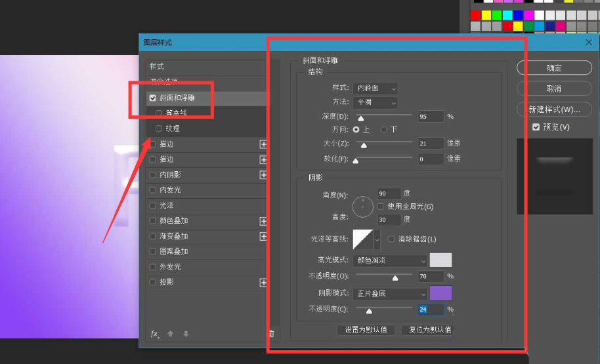Click the move effect down arrow
This screenshot has width=600, height=364.
186,334
